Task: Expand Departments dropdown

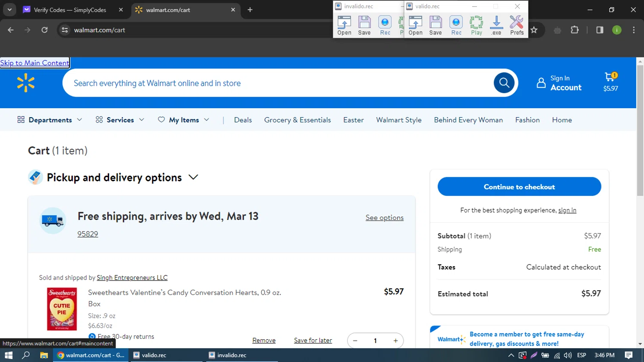Action: 49,120
